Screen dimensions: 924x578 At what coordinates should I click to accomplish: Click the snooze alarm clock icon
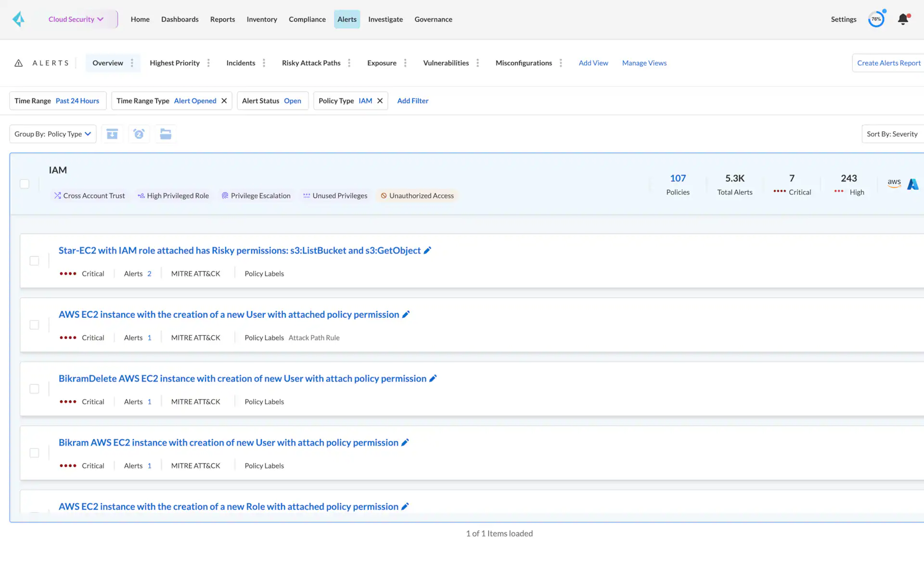(139, 134)
